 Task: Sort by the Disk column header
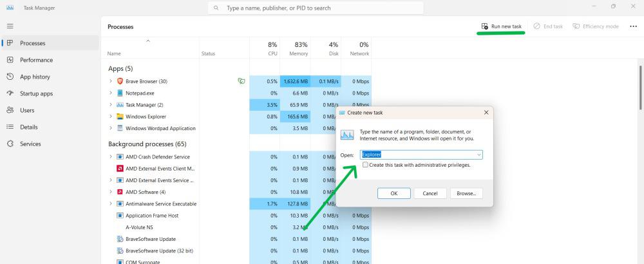pos(326,48)
